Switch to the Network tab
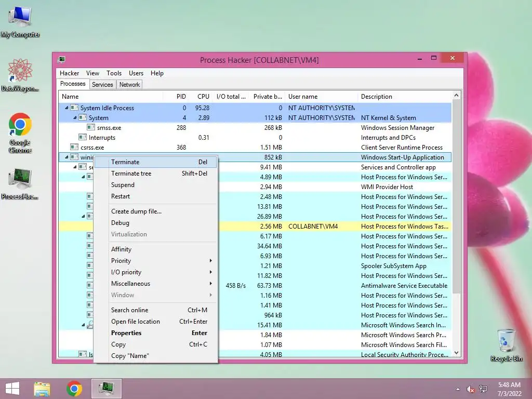 tap(129, 85)
